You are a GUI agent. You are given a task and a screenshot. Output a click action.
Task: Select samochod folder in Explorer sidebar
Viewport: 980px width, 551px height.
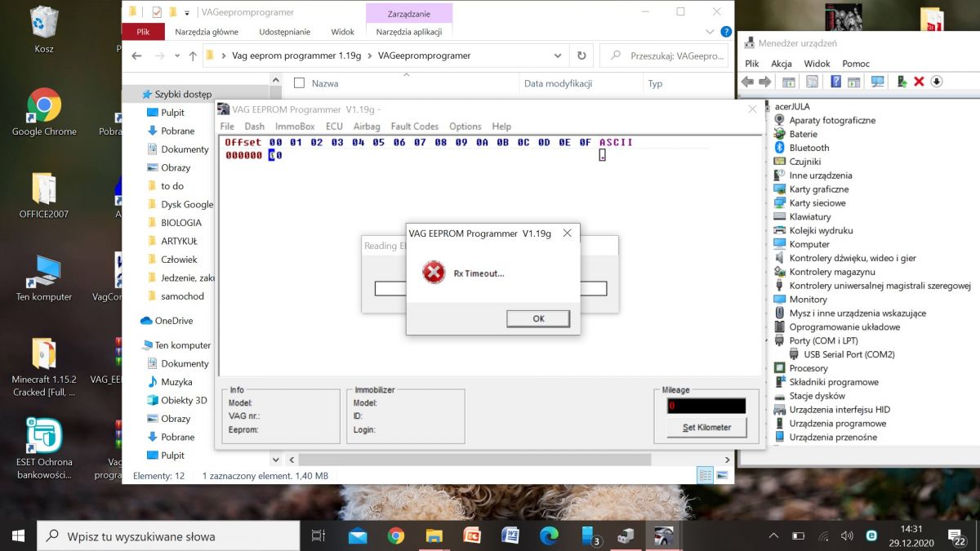click(182, 296)
